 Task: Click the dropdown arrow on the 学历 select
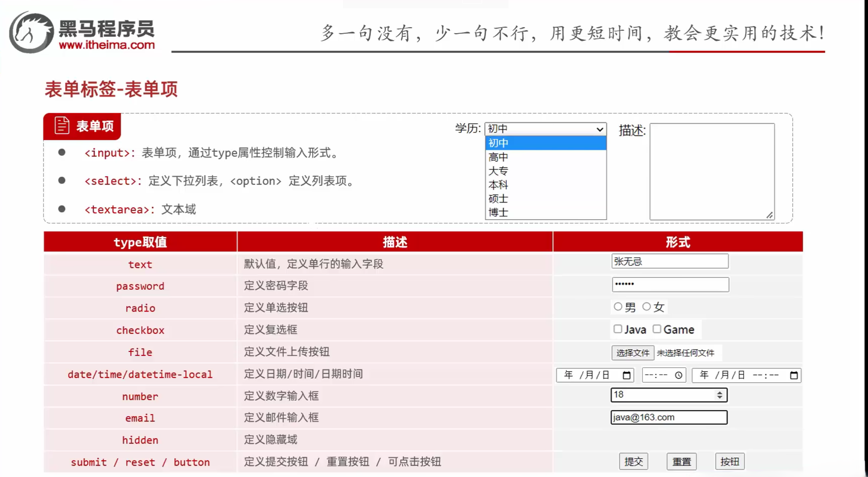tap(599, 129)
